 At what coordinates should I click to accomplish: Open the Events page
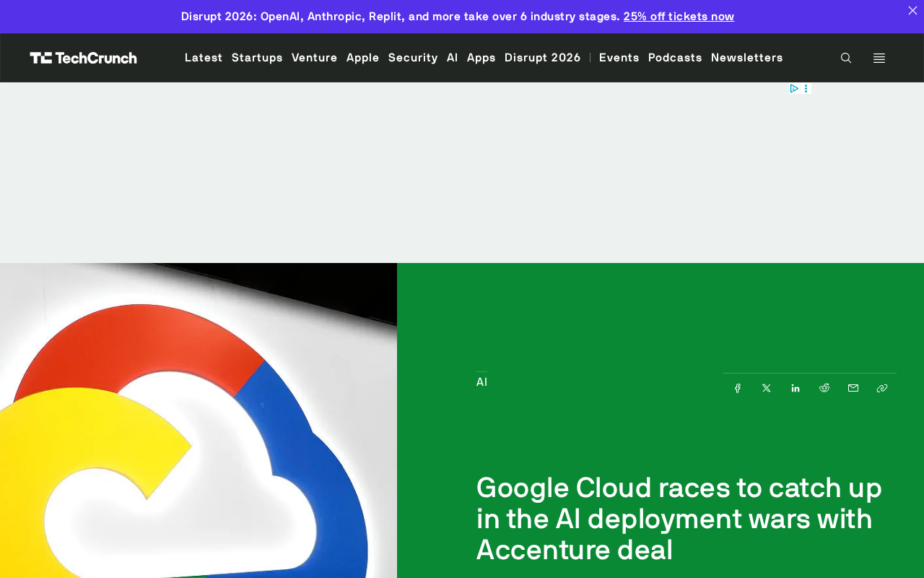pyautogui.click(x=619, y=58)
